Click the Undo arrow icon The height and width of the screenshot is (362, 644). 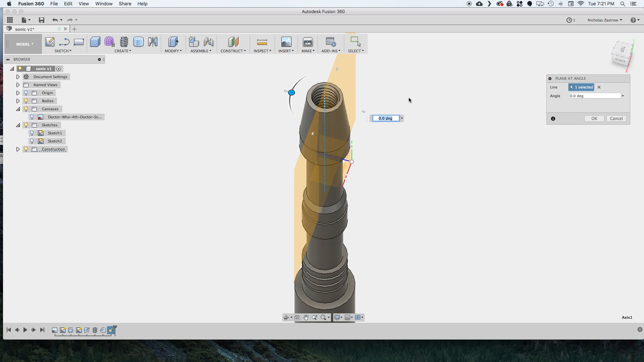coord(55,20)
